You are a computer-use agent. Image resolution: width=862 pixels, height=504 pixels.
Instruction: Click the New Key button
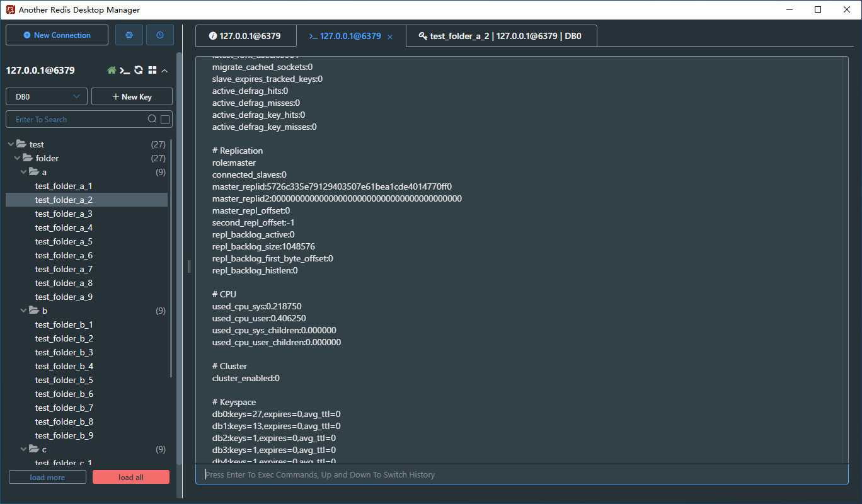tap(132, 96)
